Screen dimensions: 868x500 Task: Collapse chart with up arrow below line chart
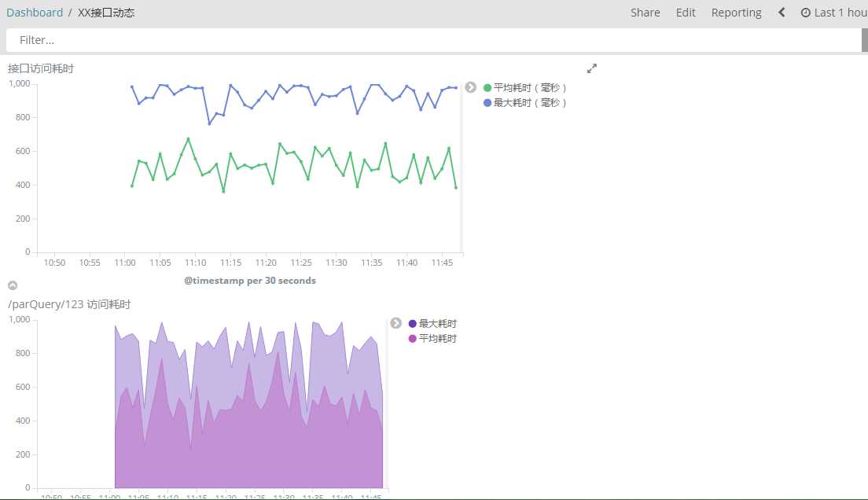[x=13, y=285]
